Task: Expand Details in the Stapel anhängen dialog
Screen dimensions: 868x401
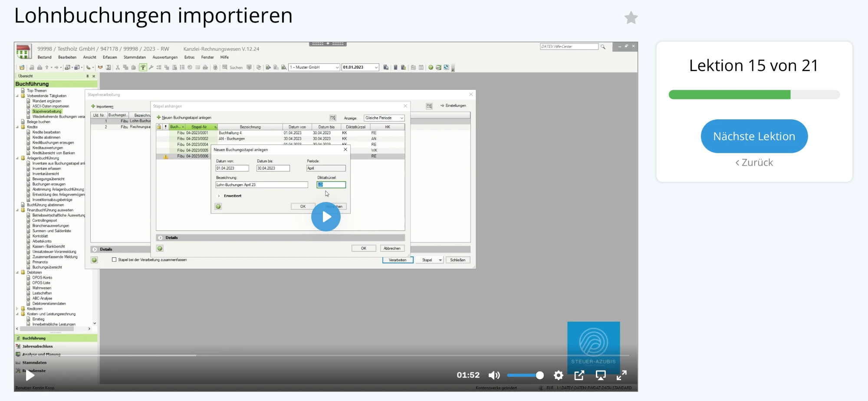Action: pos(160,238)
